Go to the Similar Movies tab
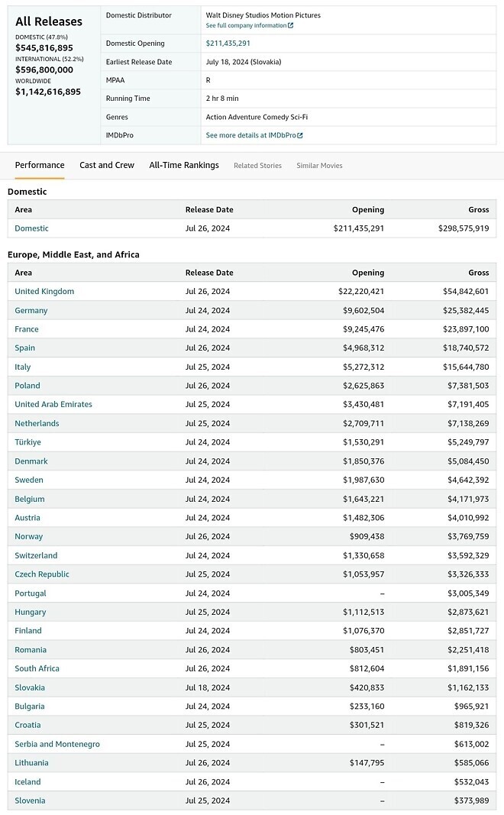The image size is (504, 815). 319,166
